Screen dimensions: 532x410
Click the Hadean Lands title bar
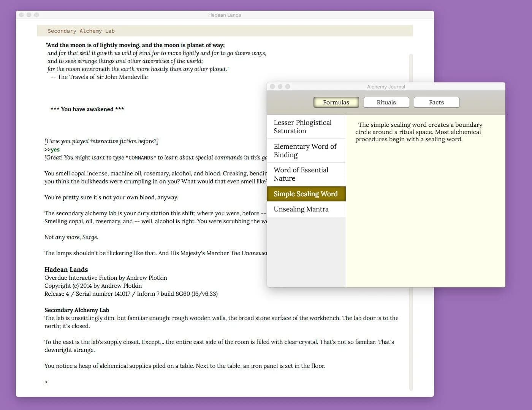tap(225, 15)
